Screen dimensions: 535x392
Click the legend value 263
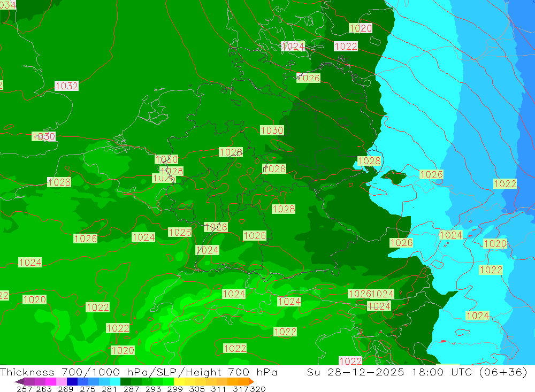click(x=44, y=389)
